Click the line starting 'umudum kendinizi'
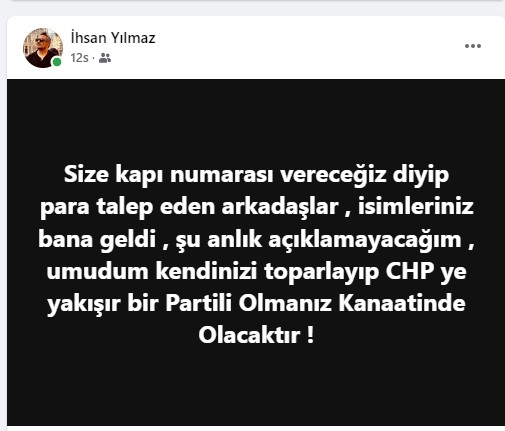This screenshot has height=431, width=505. tap(256, 272)
